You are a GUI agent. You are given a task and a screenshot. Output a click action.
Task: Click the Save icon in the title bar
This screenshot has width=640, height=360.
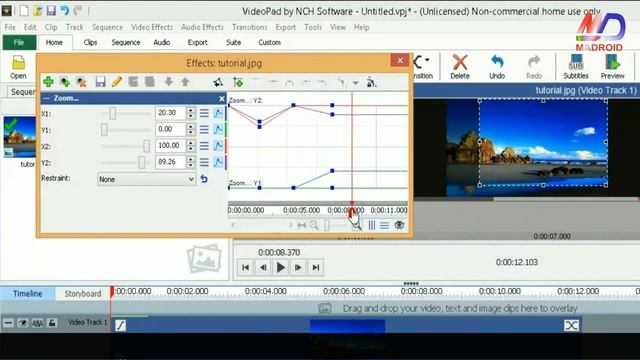coord(51,10)
